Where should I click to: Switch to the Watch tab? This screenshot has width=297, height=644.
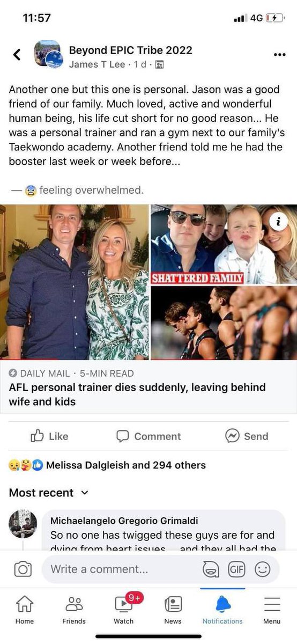[x=124, y=610]
